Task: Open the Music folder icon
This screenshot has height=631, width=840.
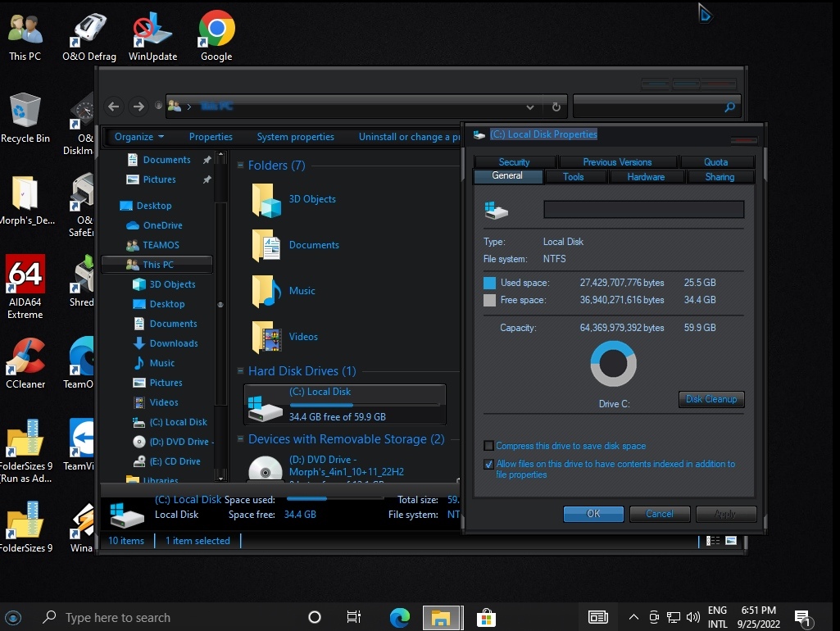Action: point(266,291)
